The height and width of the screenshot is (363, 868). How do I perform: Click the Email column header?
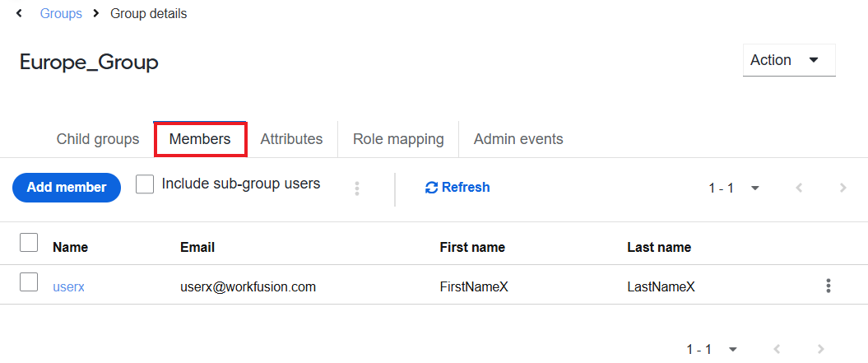click(197, 247)
